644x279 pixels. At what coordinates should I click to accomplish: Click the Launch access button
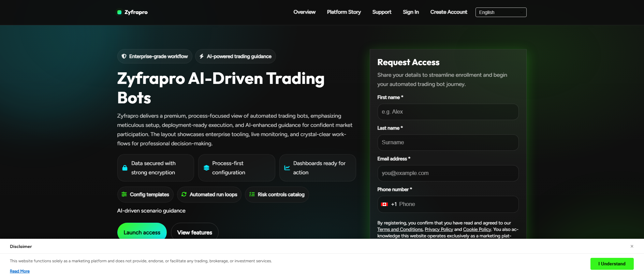click(x=142, y=231)
